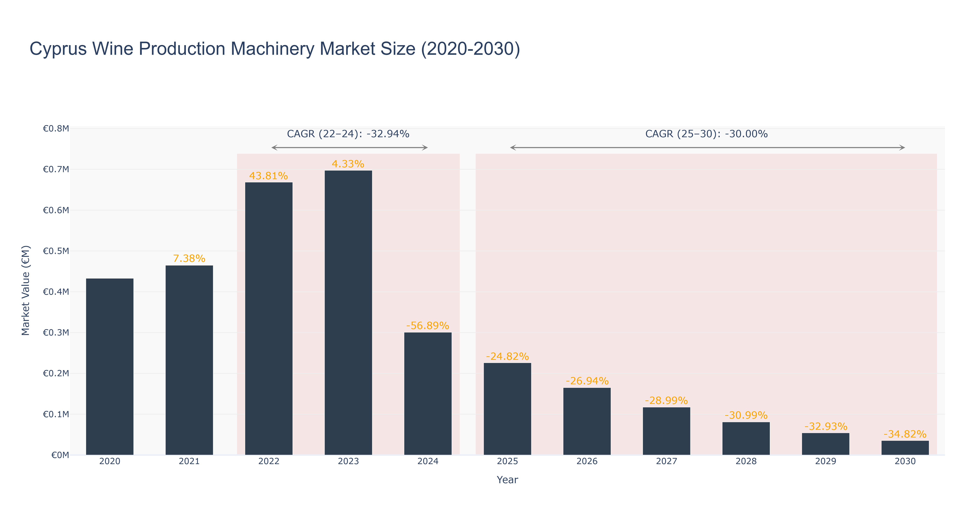Click the 'Market Value (€M)' axis title
The width and height of the screenshot is (980, 525).
tap(26, 291)
